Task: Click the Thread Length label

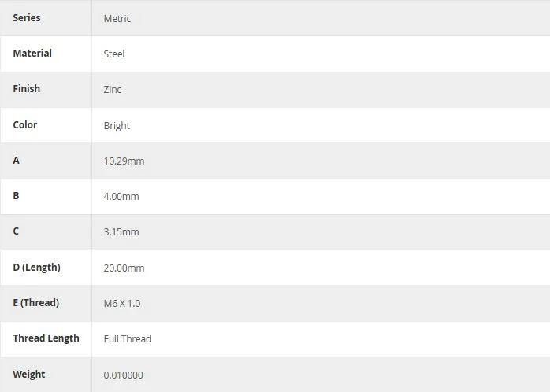Action: (46, 338)
